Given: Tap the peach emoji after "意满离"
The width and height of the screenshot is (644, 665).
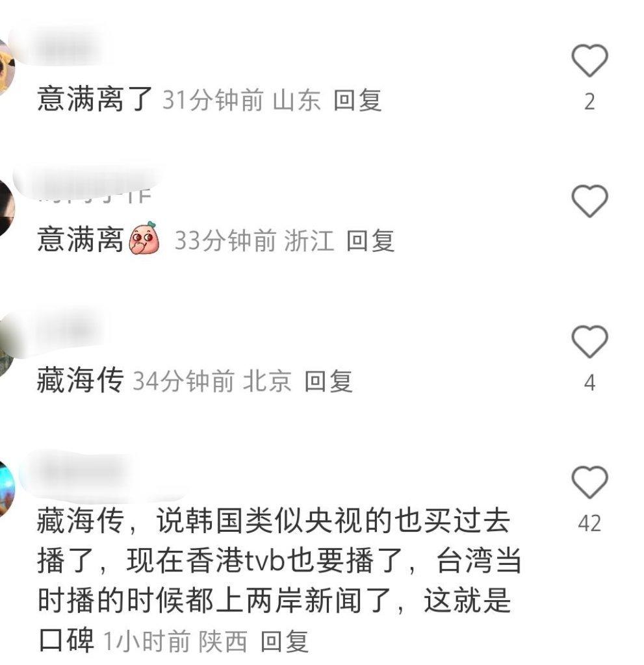Looking at the screenshot, I should [144, 238].
